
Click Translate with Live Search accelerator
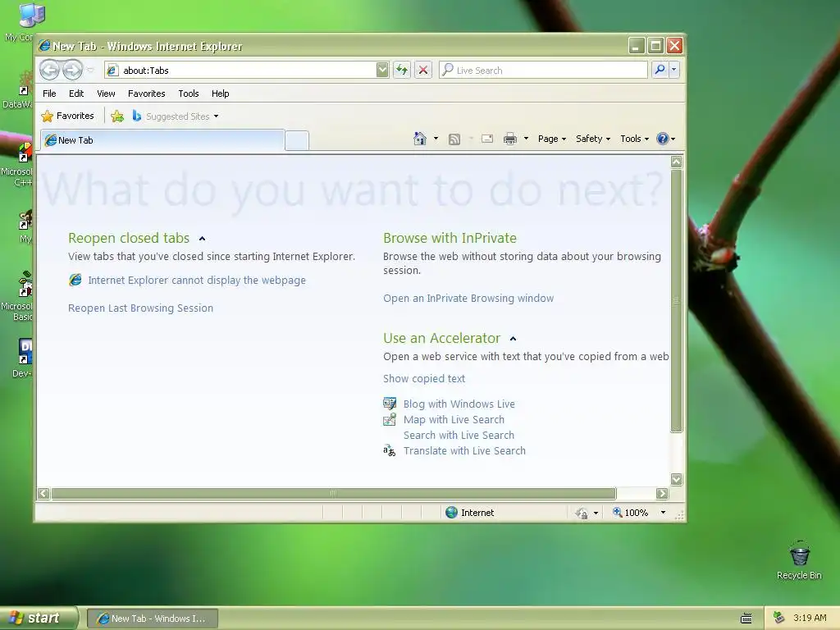[464, 450]
